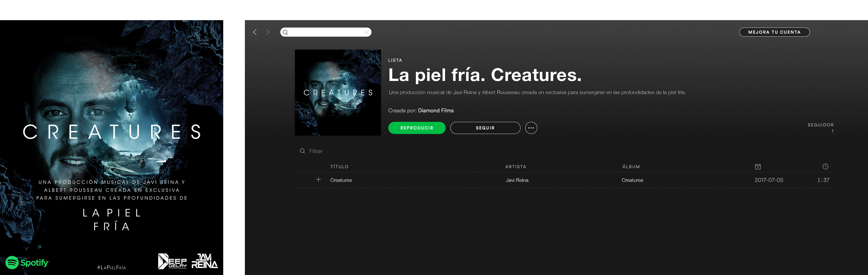Viewport: 868px width, 275px height.
Task: Sort tracks by Título column
Action: [x=339, y=167]
